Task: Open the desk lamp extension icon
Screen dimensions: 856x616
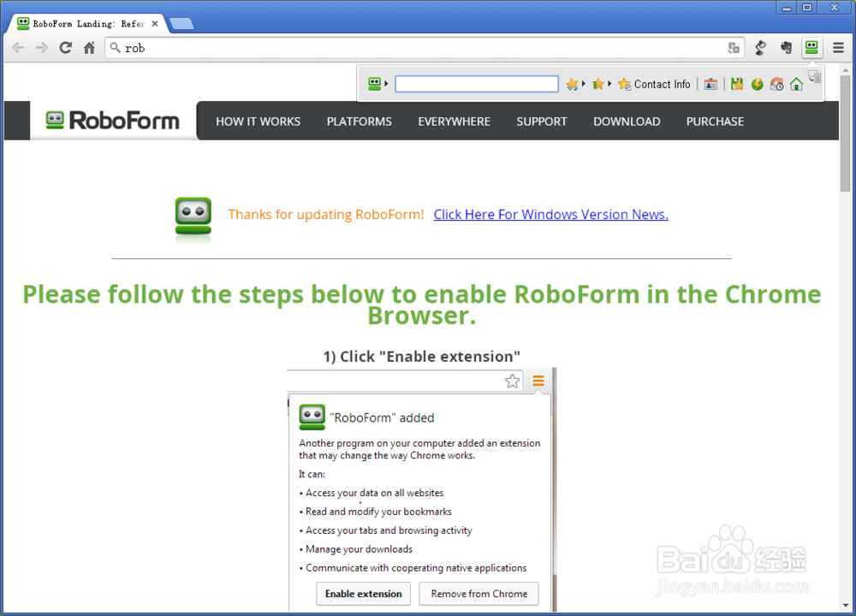Action: click(760, 48)
